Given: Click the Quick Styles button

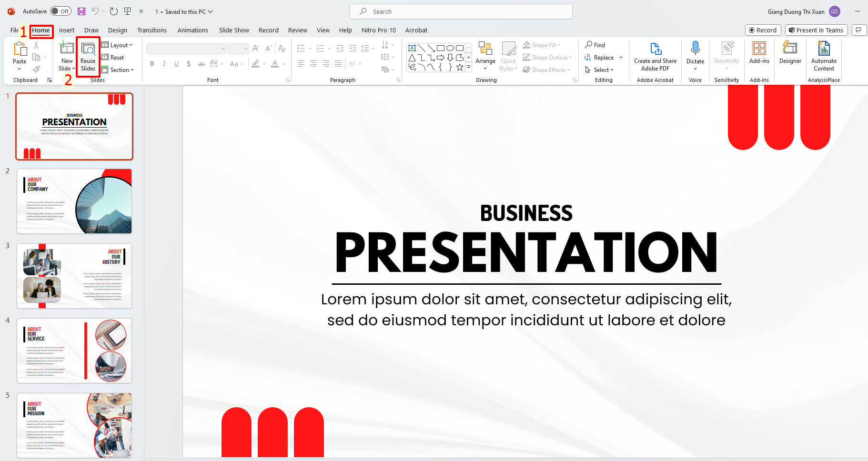Looking at the screenshot, I should (x=509, y=56).
